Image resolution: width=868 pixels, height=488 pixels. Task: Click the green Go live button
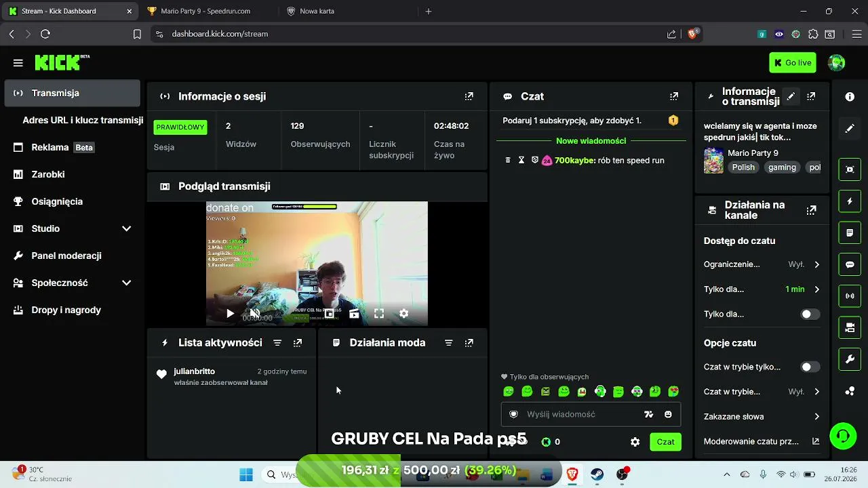click(x=793, y=63)
